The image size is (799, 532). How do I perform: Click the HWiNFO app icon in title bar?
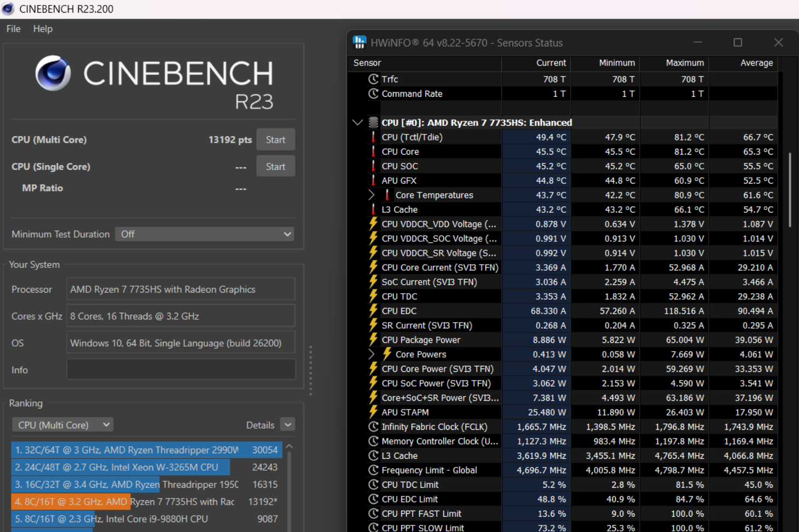pos(360,43)
